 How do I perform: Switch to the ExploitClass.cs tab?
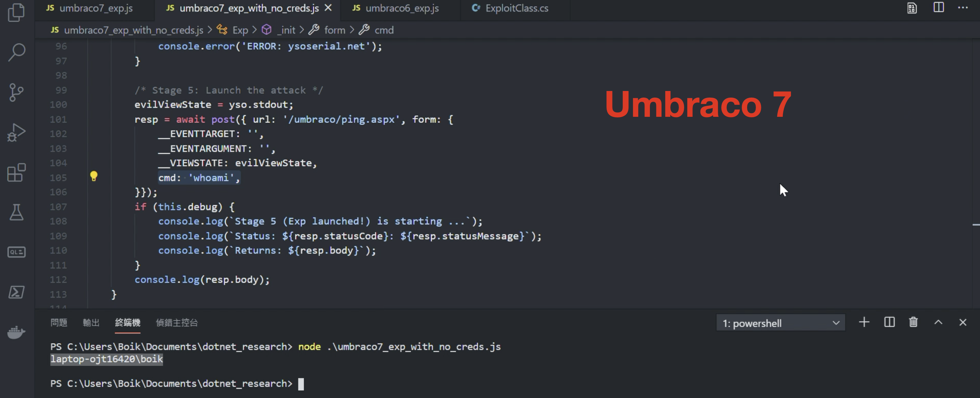[516, 8]
